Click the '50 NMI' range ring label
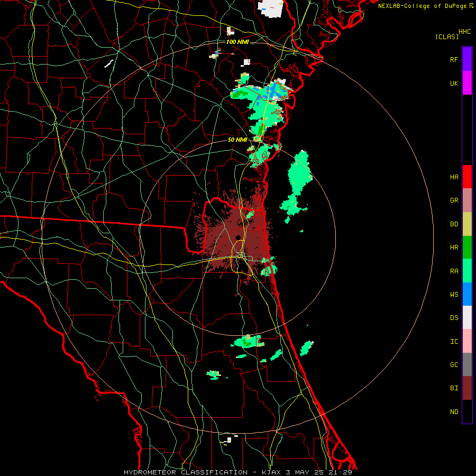 [x=237, y=140]
